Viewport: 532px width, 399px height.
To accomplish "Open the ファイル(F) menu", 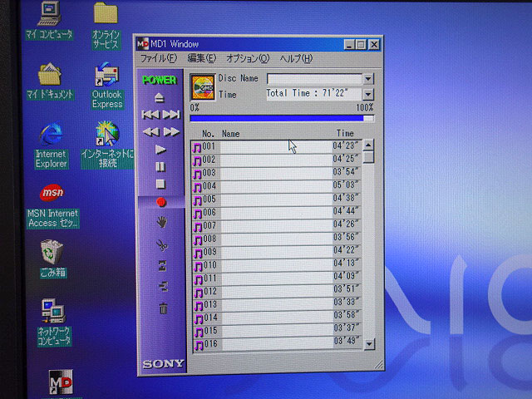I will (x=159, y=58).
